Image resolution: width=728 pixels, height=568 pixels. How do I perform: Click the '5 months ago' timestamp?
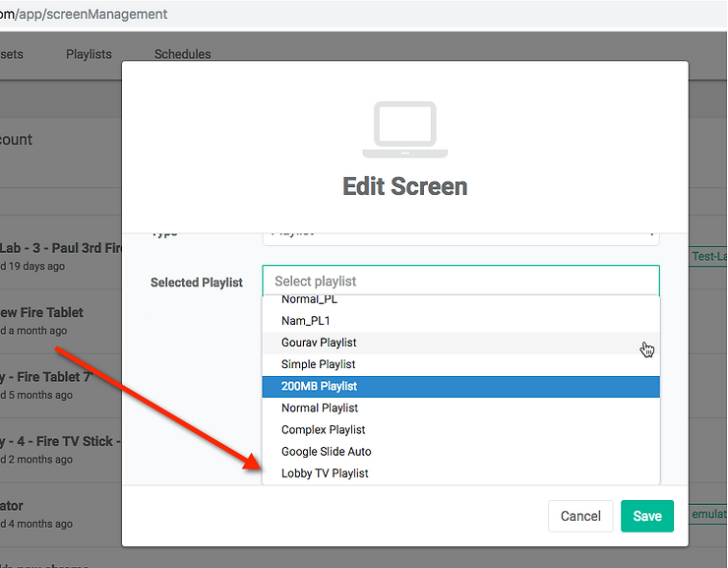tap(41, 395)
